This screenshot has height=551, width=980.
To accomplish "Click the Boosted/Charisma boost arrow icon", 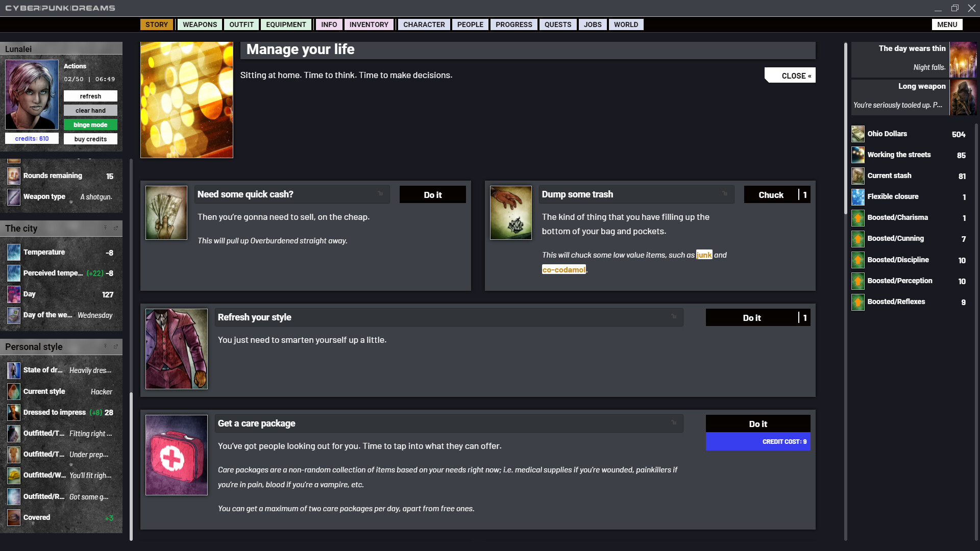I will [857, 218].
